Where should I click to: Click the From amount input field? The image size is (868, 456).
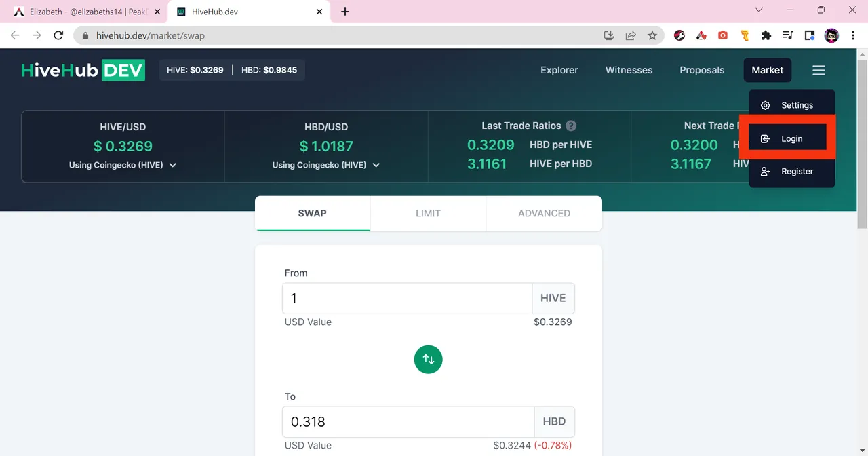tap(407, 298)
